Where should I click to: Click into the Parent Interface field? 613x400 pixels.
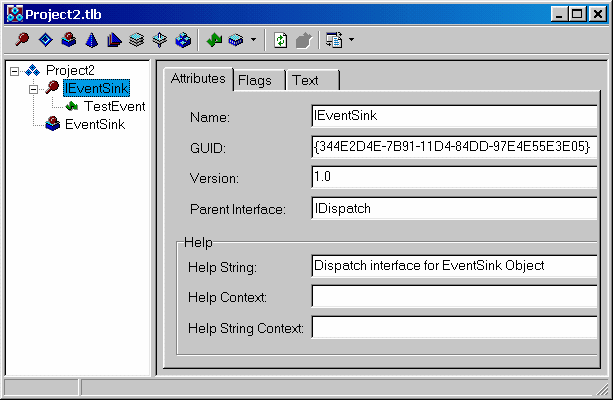coord(454,208)
